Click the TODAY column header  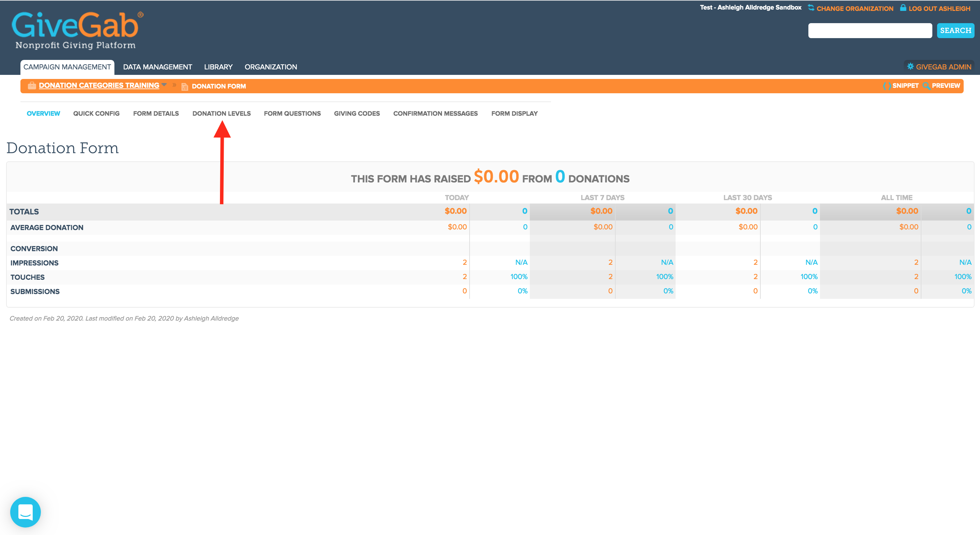(457, 197)
